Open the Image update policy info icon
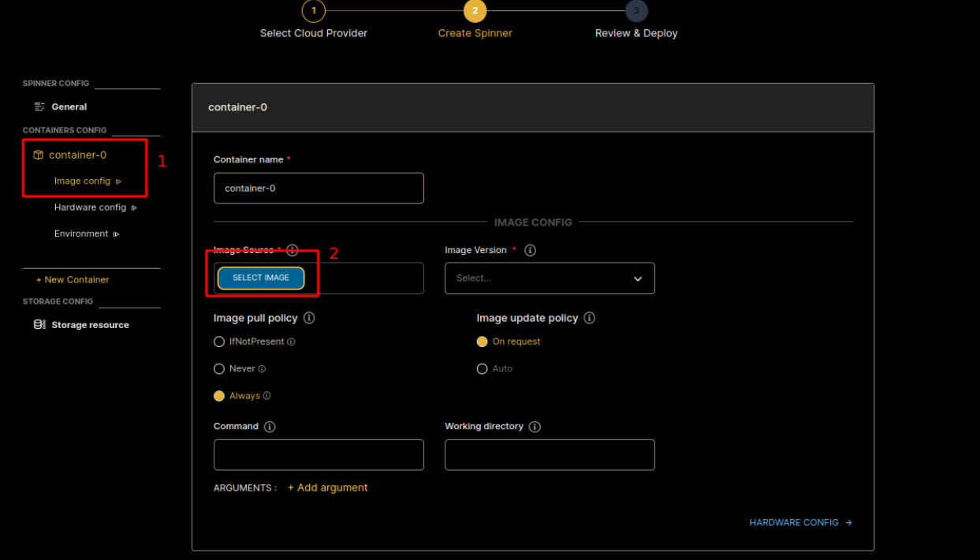980x560 pixels. point(589,318)
